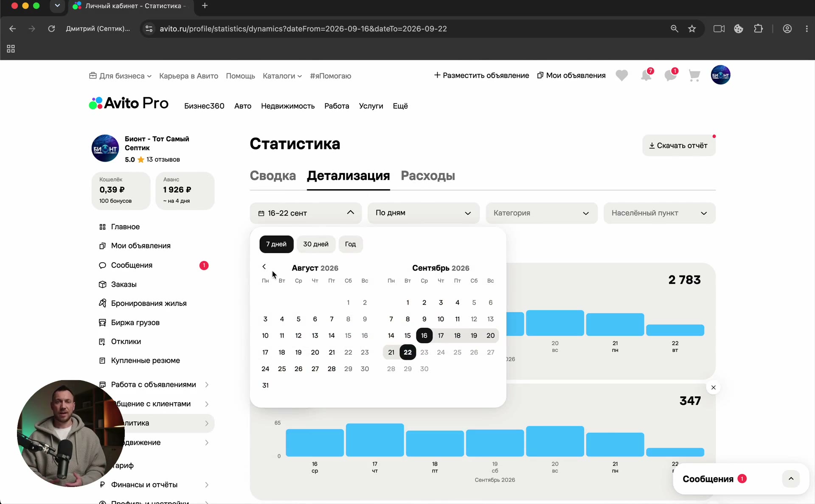The width and height of the screenshot is (815, 504).
Task: Click the Avito Pro logo
Action: [129, 103]
